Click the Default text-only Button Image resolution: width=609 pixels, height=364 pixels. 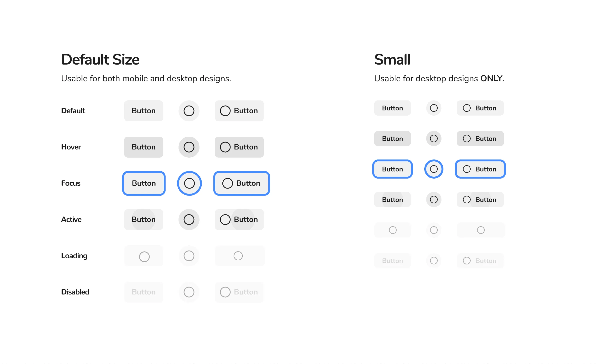[x=144, y=111]
